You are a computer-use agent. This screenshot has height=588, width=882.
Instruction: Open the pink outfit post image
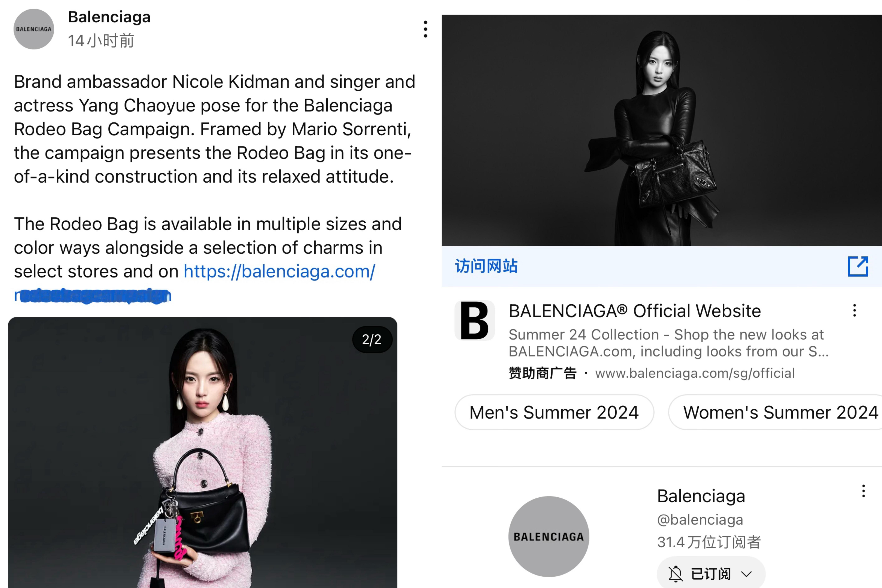click(202, 452)
